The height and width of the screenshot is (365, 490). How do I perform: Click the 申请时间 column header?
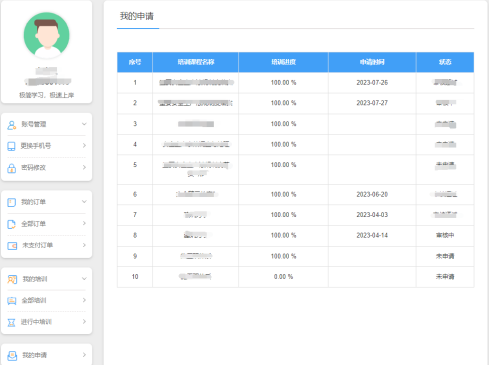372,62
